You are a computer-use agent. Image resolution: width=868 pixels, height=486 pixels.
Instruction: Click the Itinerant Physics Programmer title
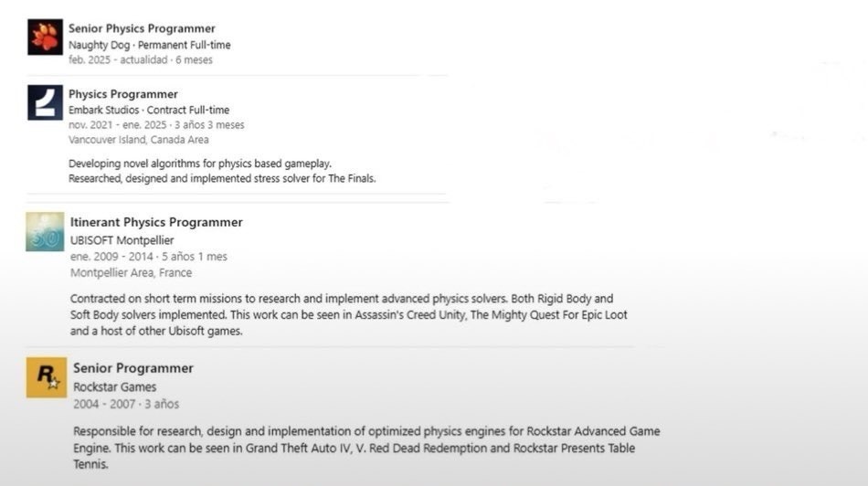(x=156, y=222)
